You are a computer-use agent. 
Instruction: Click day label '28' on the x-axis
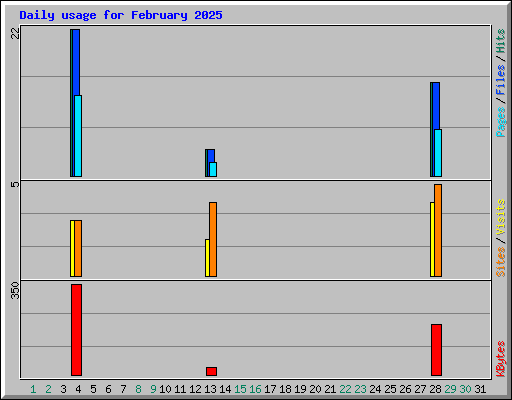coord(435,389)
